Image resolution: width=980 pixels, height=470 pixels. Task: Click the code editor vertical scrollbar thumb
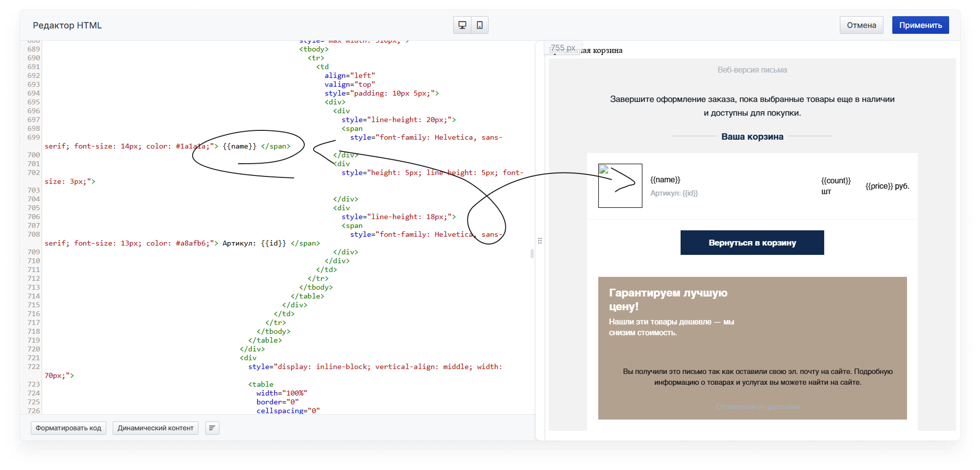pos(532,253)
